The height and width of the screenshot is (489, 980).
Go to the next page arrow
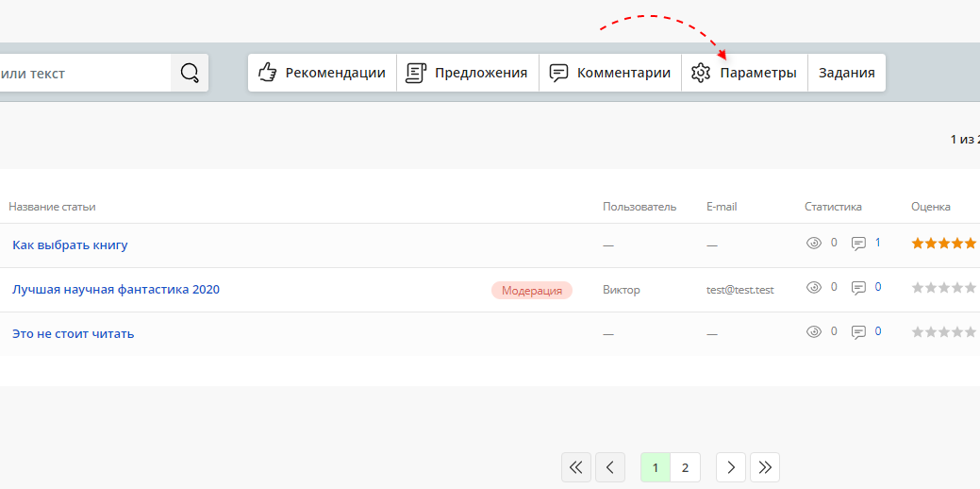(x=731, y=467)
